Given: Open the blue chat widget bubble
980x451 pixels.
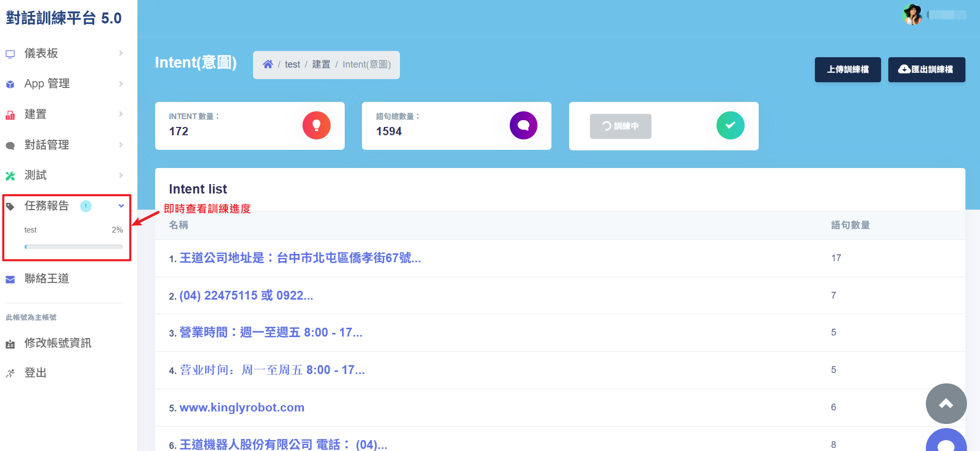Looking at the screenshot, I should pos(946,442).
